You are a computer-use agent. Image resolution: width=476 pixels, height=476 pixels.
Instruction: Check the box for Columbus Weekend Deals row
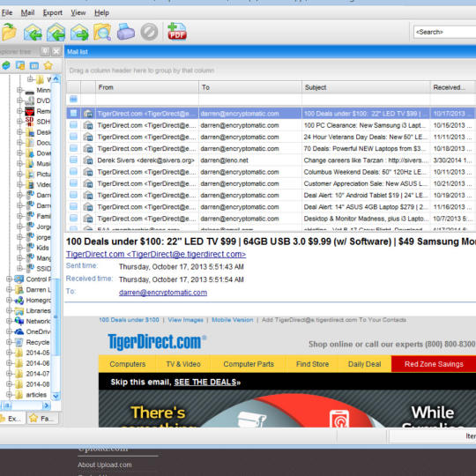point(73,172)
